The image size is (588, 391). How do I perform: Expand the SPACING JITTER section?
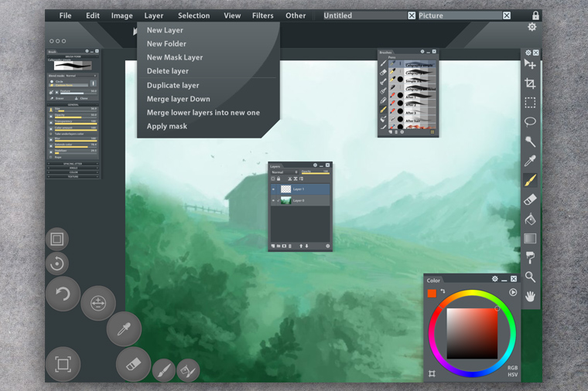point(73,164)
